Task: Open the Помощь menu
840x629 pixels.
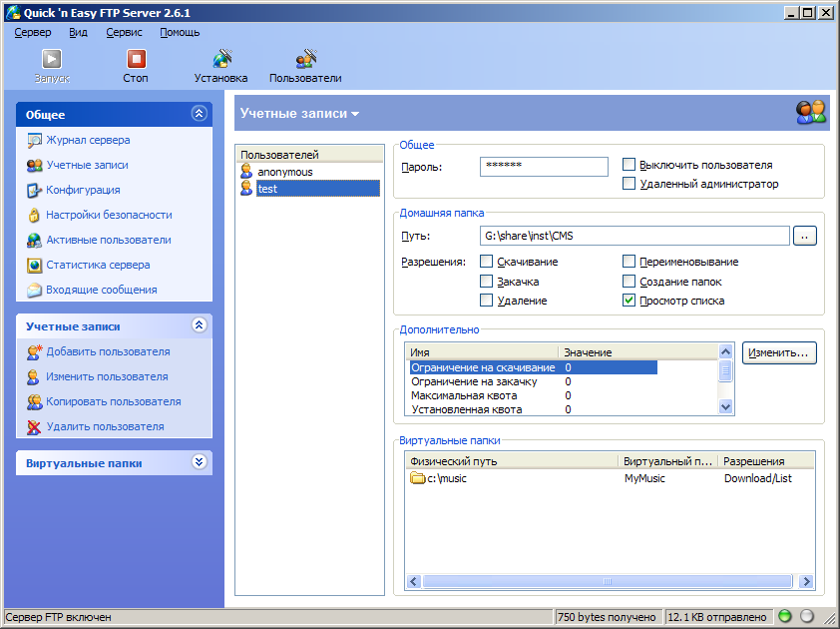Action: [x=180, y=32]
